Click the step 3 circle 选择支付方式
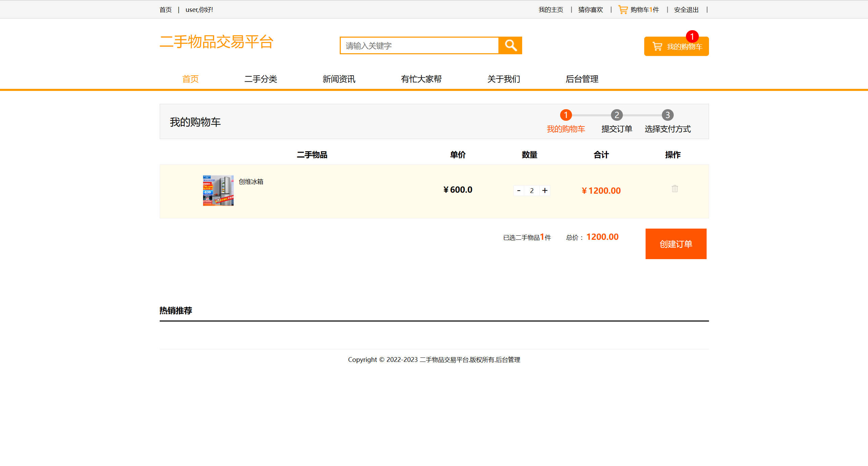Screen dimensions: 868x466 coord(667,115)
